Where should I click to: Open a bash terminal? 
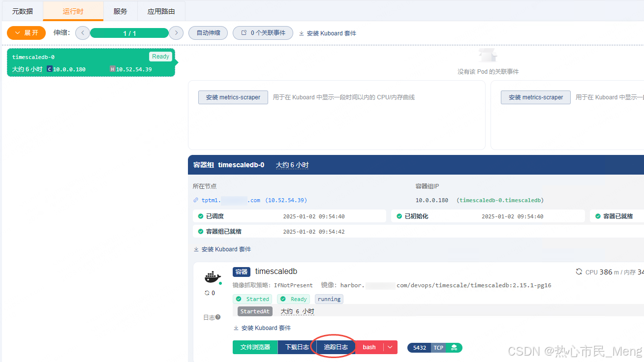click(369, 347)
